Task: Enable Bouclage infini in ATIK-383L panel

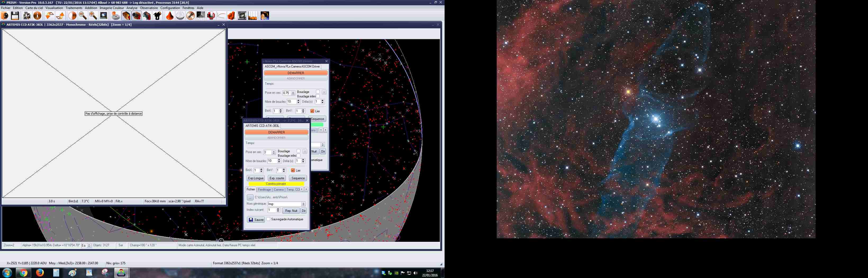Action: point(299,156)
